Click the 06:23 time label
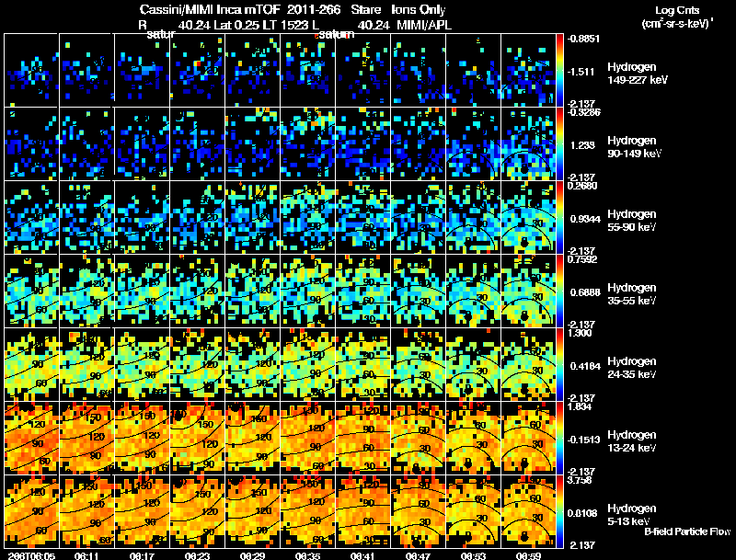This screenshot has width=736, height=560. click(197, 555)
